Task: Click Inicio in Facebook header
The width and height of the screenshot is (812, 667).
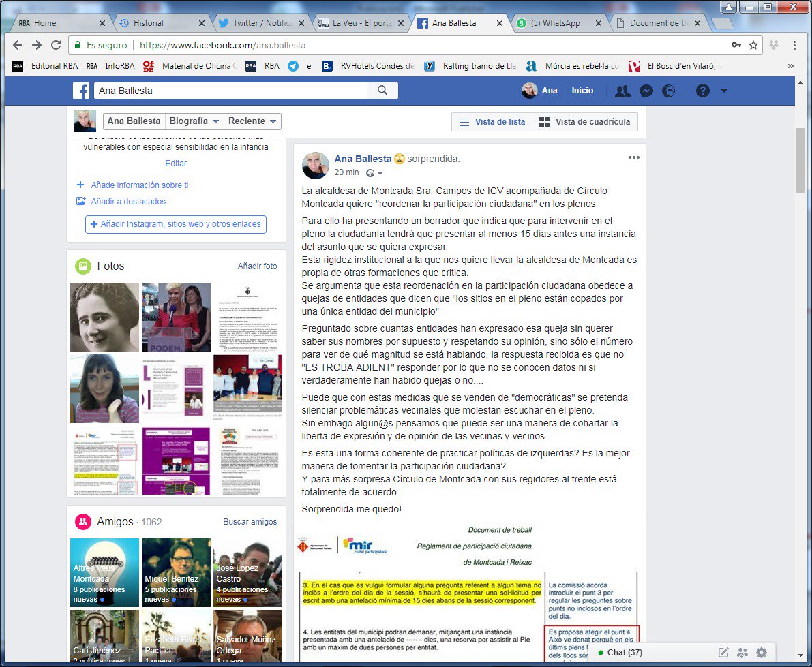Action: 582,91
